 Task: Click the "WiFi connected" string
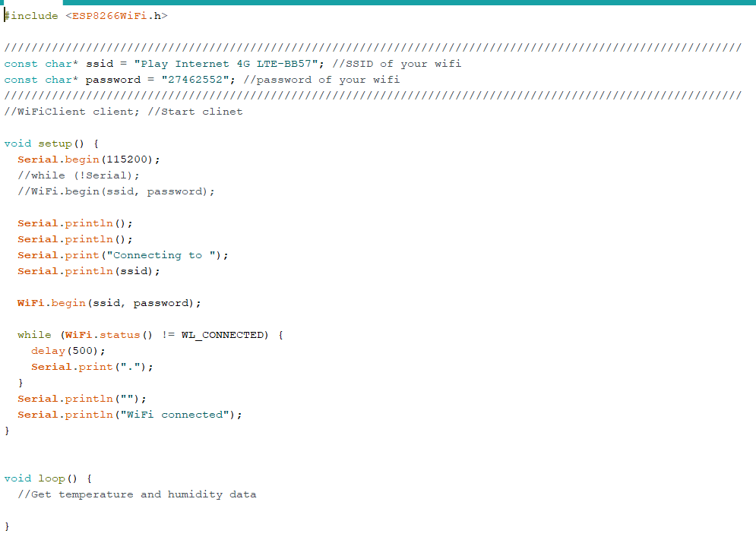(x=175, y=415)
